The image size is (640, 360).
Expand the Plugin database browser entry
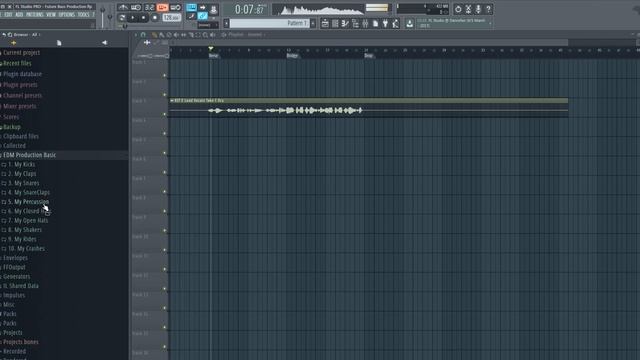[x=22, y=74]
